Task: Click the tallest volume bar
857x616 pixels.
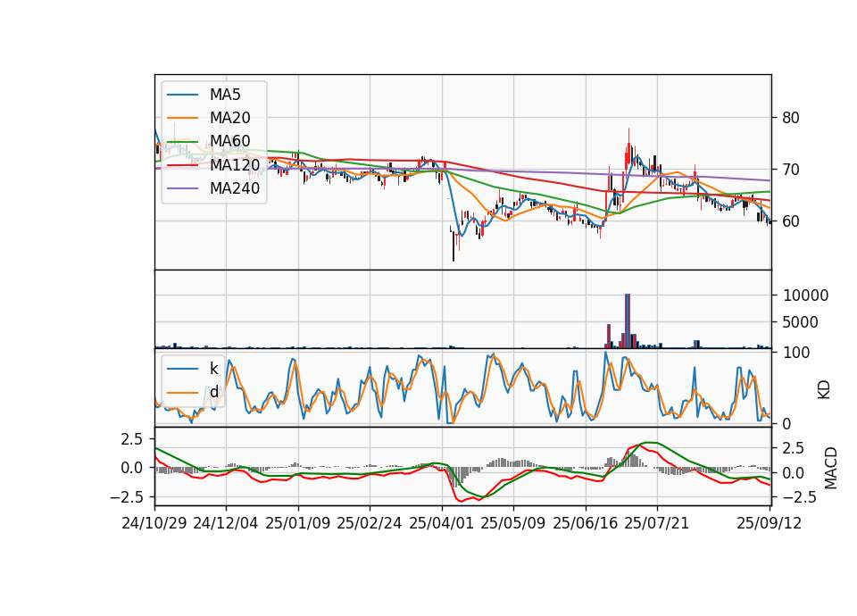Action: point(628,320)
